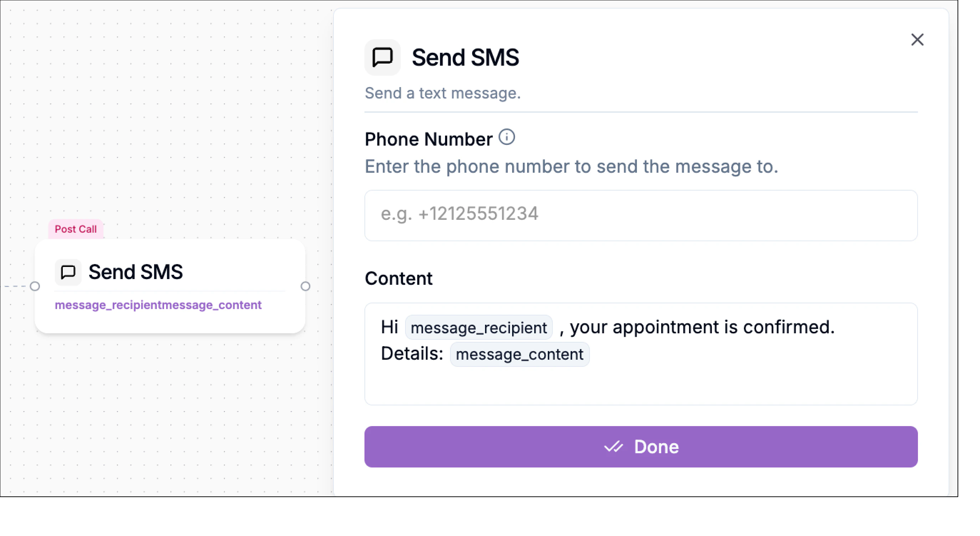Expand the Content section header

coord(399,278)
